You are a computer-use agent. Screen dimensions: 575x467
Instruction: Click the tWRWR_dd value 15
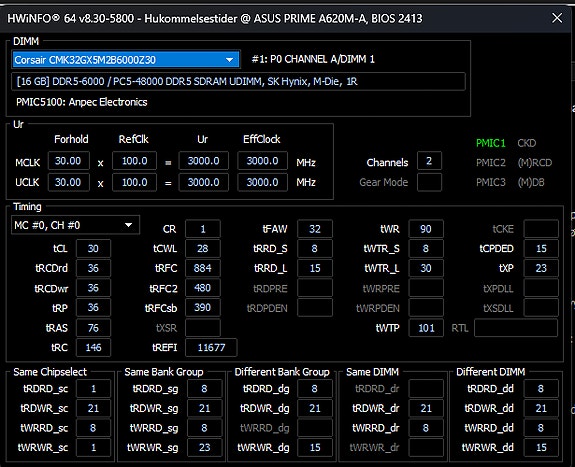(541, 447)
